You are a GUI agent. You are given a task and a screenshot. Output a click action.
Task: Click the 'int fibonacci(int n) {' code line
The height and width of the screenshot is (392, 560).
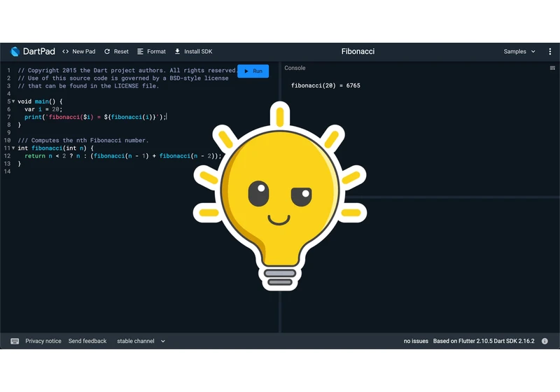pos(55,148)
